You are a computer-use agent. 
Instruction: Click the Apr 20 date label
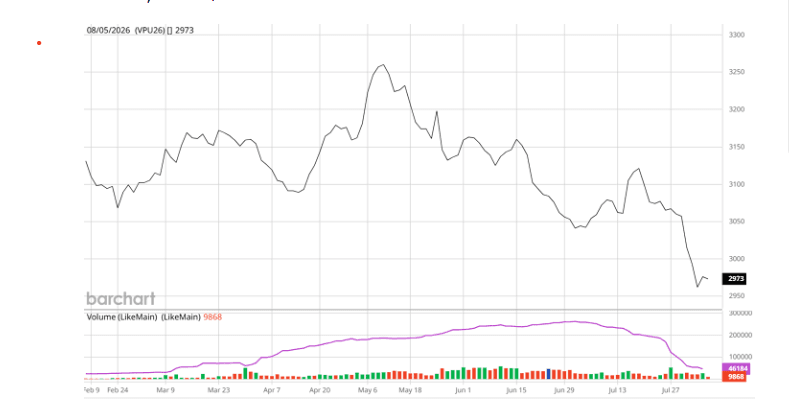tap(320, 390)
